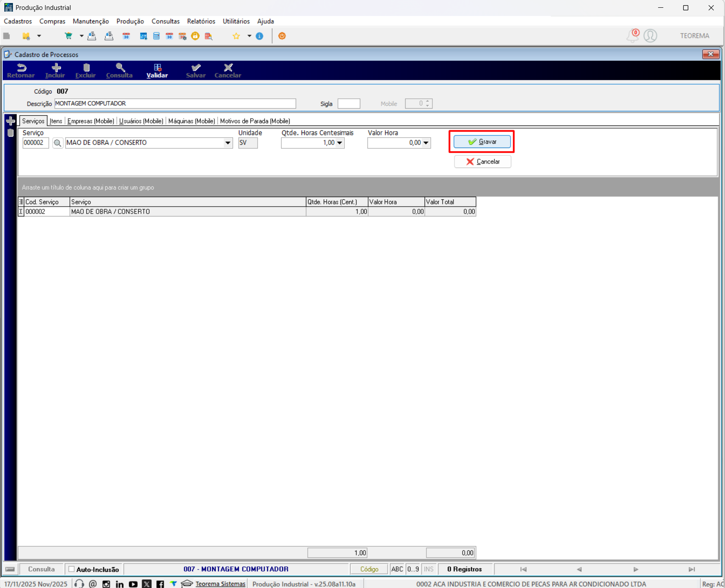This screenshot has height=588, width=725.
Task: Expand the dropdown arrow next to cart icon
Action: click(81, 36)
